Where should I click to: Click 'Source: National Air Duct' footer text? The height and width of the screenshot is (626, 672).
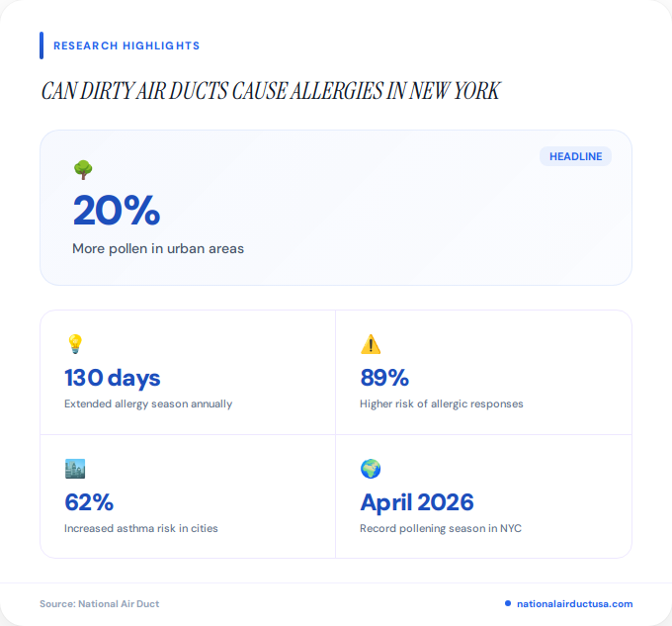click(x=100, y=603)
